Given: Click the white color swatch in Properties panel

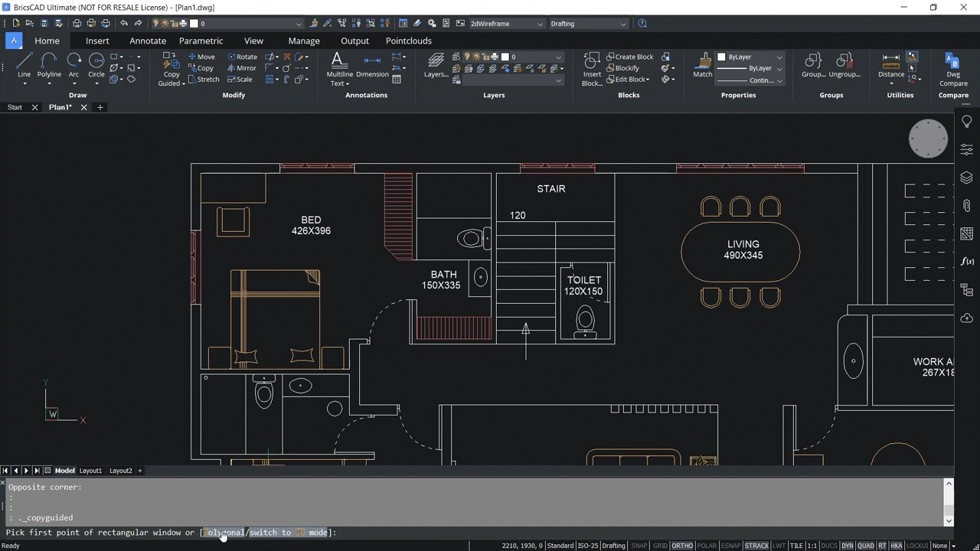Looking at the screenshot, I should 720,56.
